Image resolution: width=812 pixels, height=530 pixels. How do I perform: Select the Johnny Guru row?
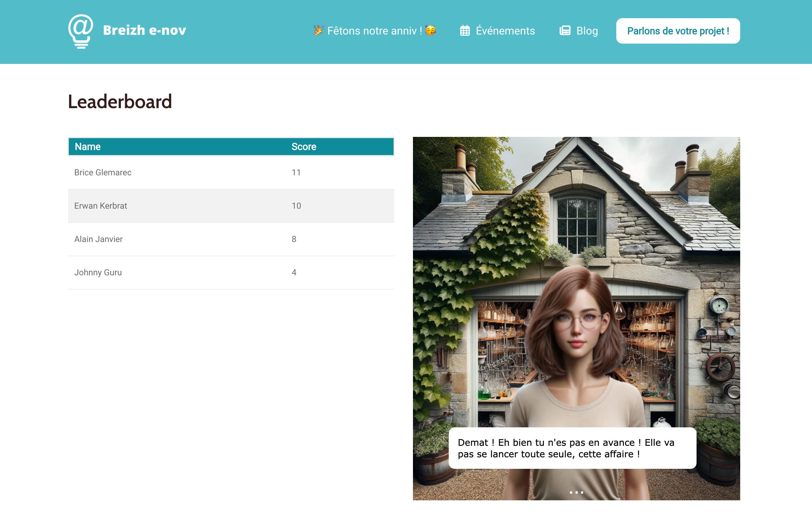(x=231, y=273)
